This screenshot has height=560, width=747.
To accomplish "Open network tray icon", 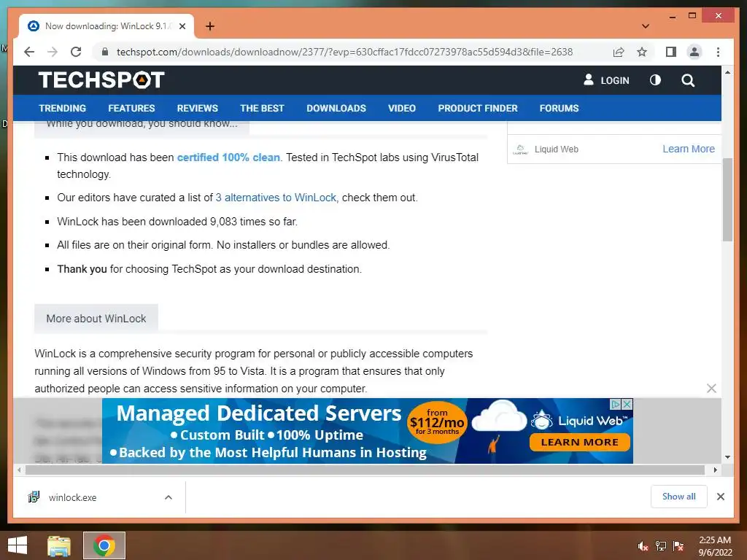I will (661, 546).
